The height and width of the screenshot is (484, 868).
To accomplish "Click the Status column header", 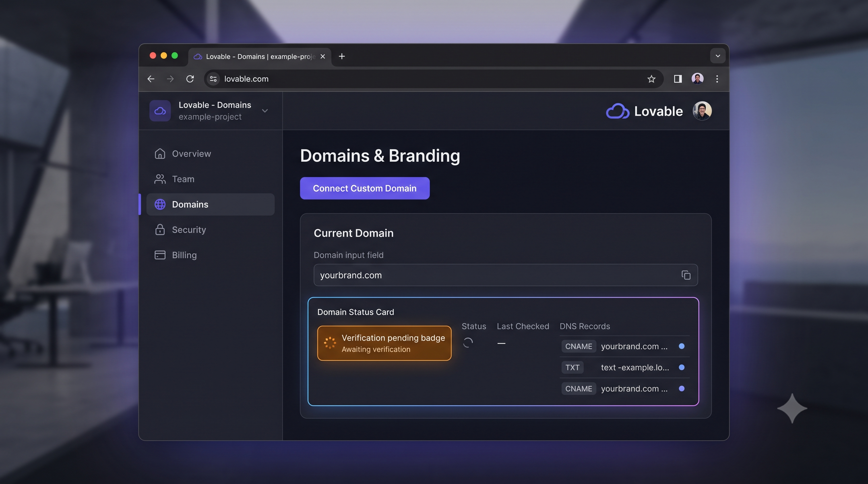I will click(x=474, y=326).
